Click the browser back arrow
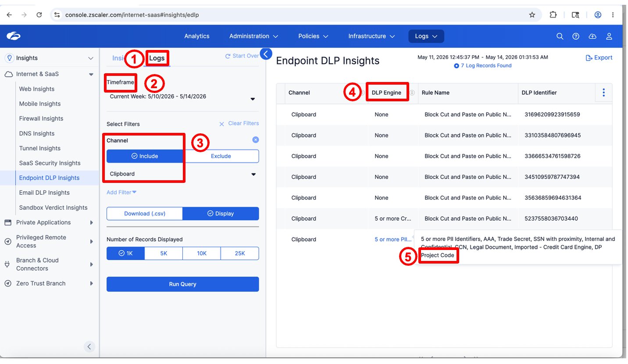628x364 pixels. pyautogui.click(x=10, y=14)
